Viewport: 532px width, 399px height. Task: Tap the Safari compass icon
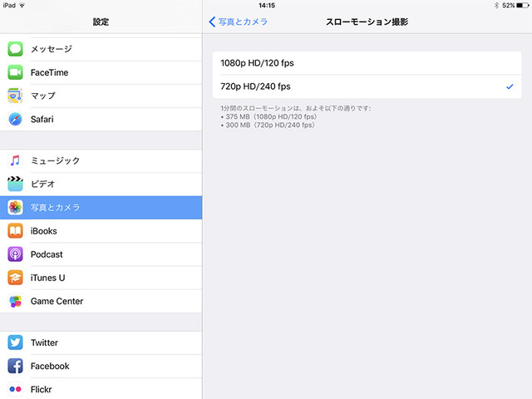click(x=15, y=119)
